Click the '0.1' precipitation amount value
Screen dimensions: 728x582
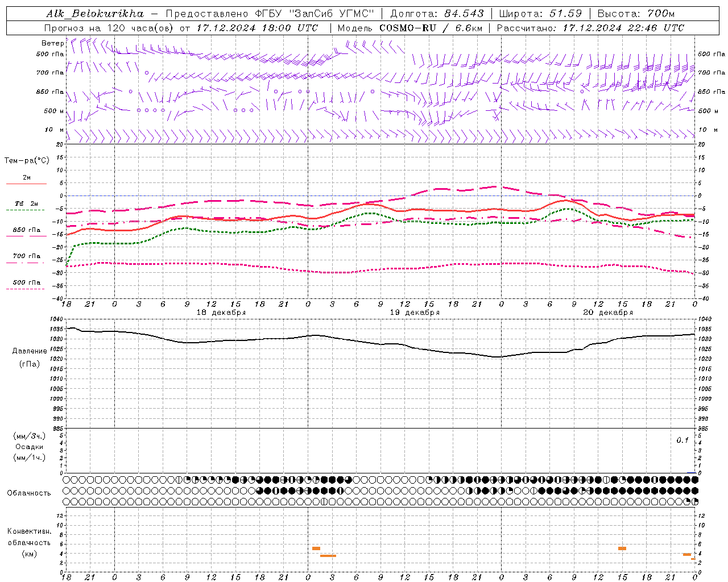point(682,440)
